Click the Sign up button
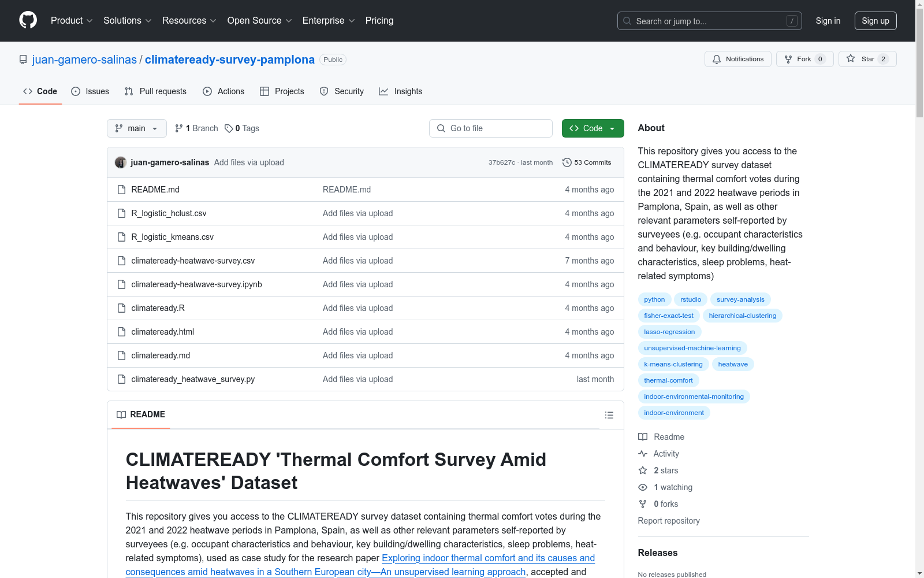Image resolution: width=924 pixels, height=578 pixels. click(x=875, y=21)
